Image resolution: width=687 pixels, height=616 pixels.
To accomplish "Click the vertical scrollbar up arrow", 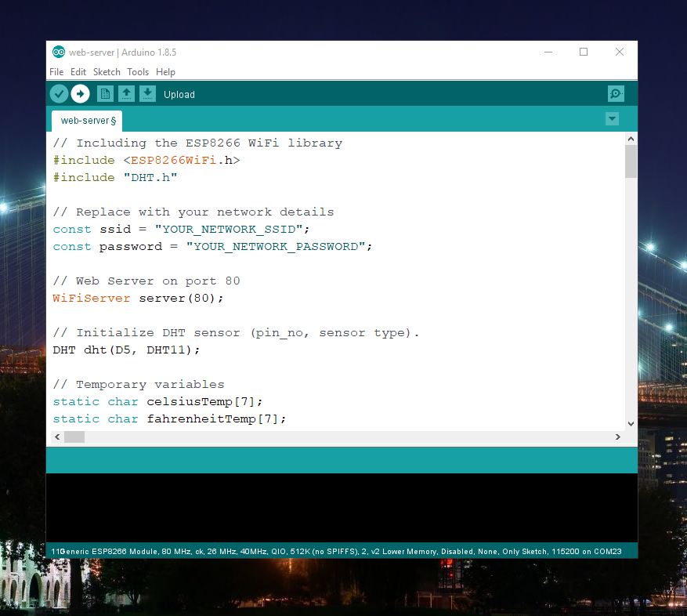I will 631,139.
